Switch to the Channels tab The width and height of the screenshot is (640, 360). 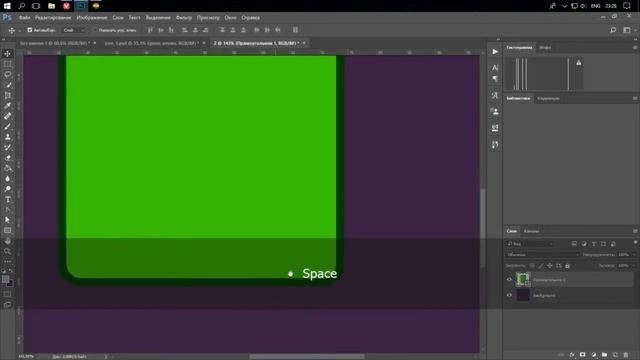[x=531, y=231]
